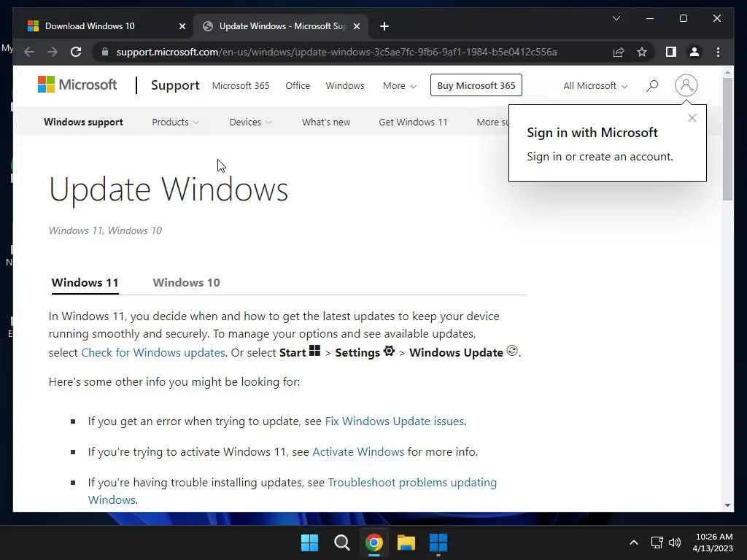Open File Explorer from the taskbar
This screenshot has height=560, width=747.
click(406, 542)
